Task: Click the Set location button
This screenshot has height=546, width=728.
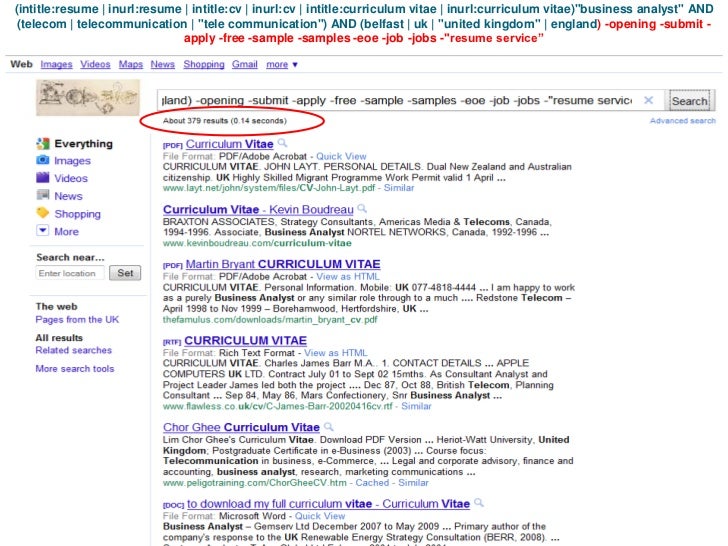Action: (125, 273)
